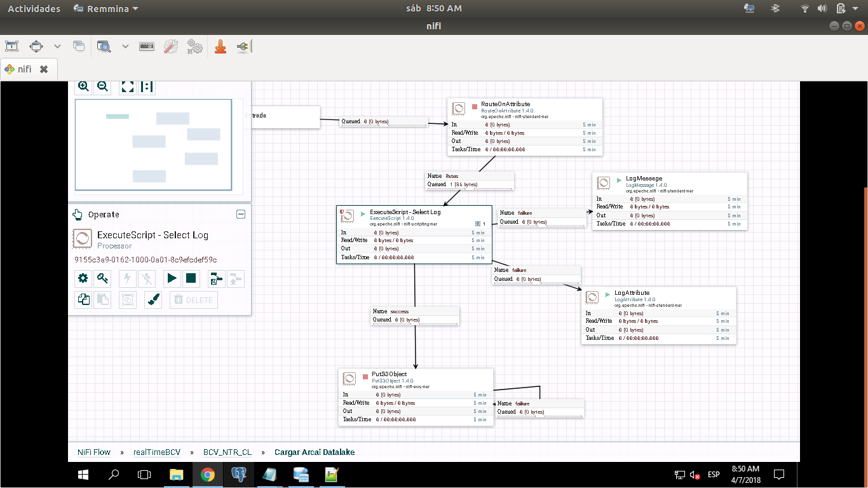The width and height of the screenshot is (868, 488).
Task: Toggle the Remmina grab keyboard icon
Action: [x=147, y=46]
